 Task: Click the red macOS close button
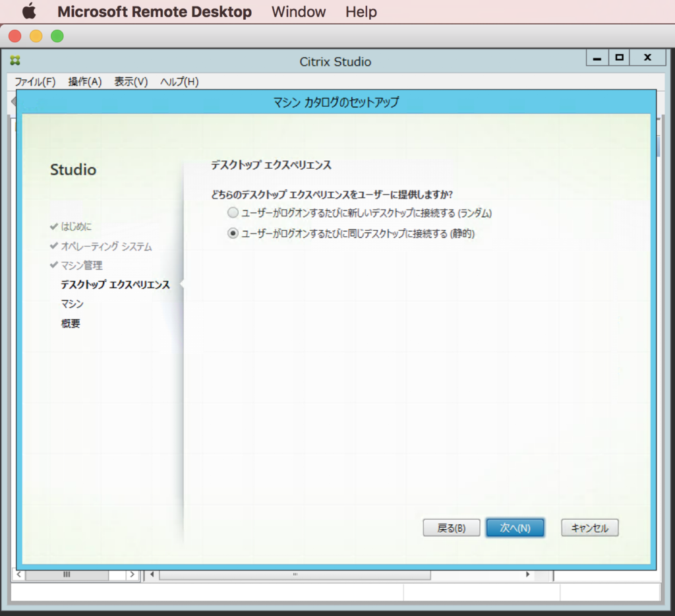[x=15, y=36]
